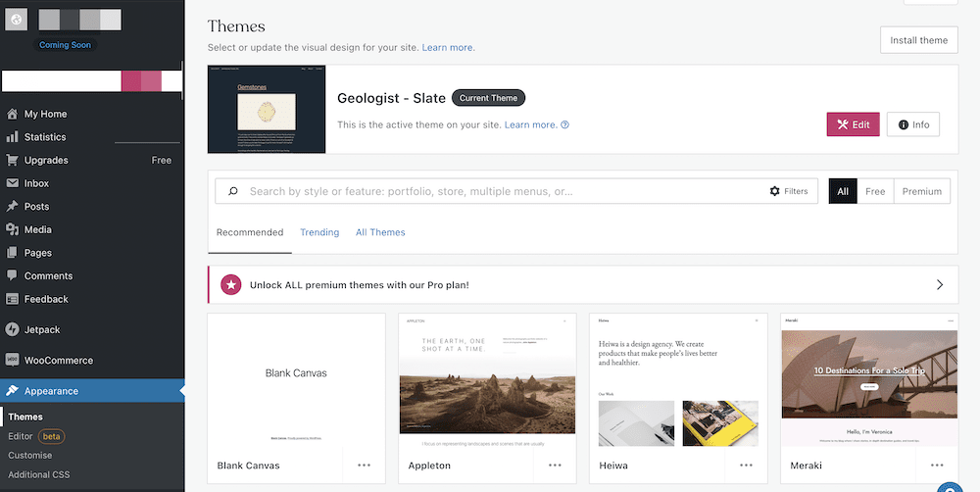The image size is (980, 492).
Task: Open the Heiwa theme preview image
Action: click(678, 380)
